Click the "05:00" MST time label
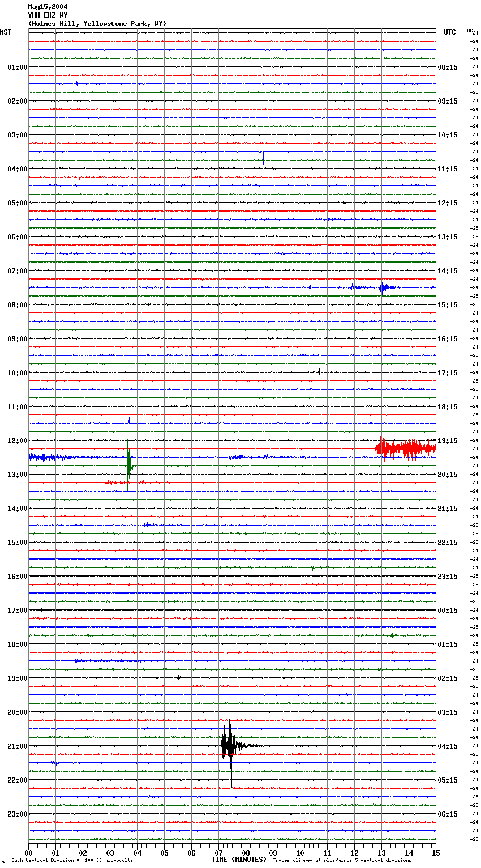The height and width of the screenshot is (868, 481). click(18, 203)
